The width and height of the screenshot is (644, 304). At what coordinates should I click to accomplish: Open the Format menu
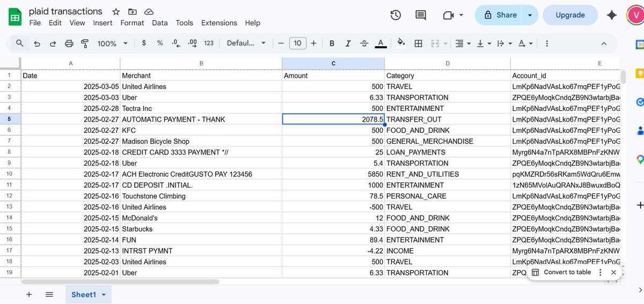[x=132, y=23]
